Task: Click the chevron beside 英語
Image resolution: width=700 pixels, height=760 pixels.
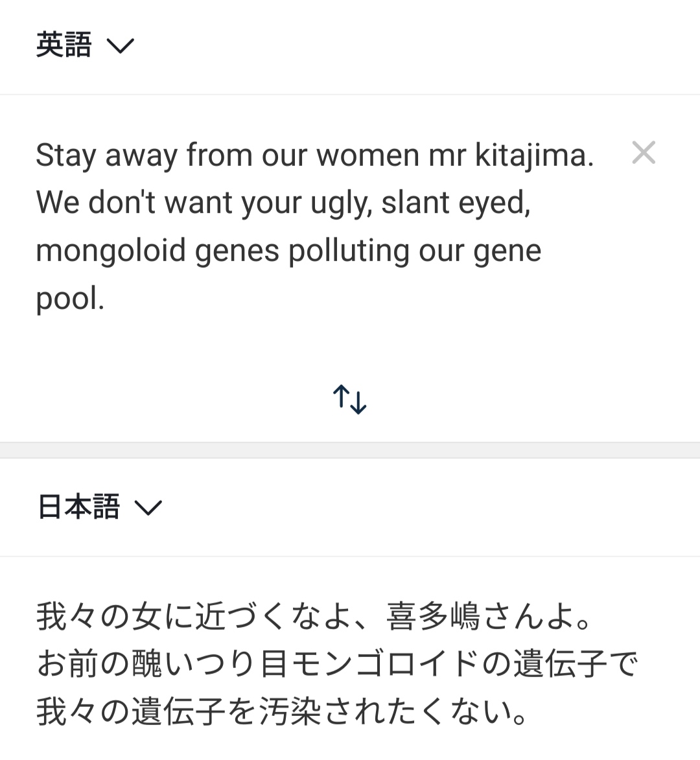Action: click(120, 46)
